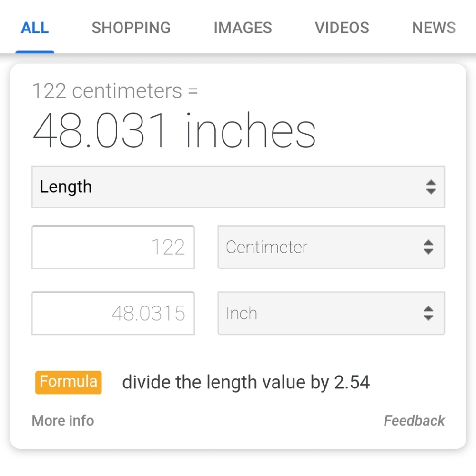Image resolution: width=476 pixels, height=476 pixels.
Task: Open the More info link
Action: pyautogui.click(x=63, y=421)
